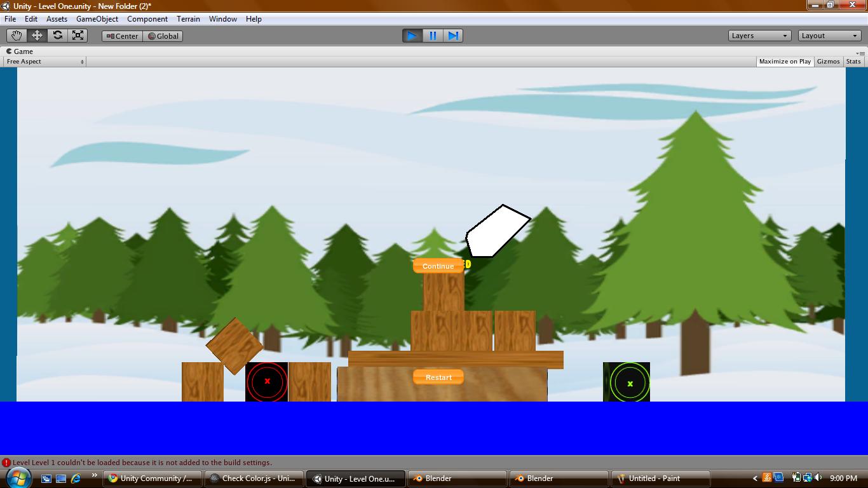
Task: Enable Maximize on Play
Action: (x=785, y=61)
